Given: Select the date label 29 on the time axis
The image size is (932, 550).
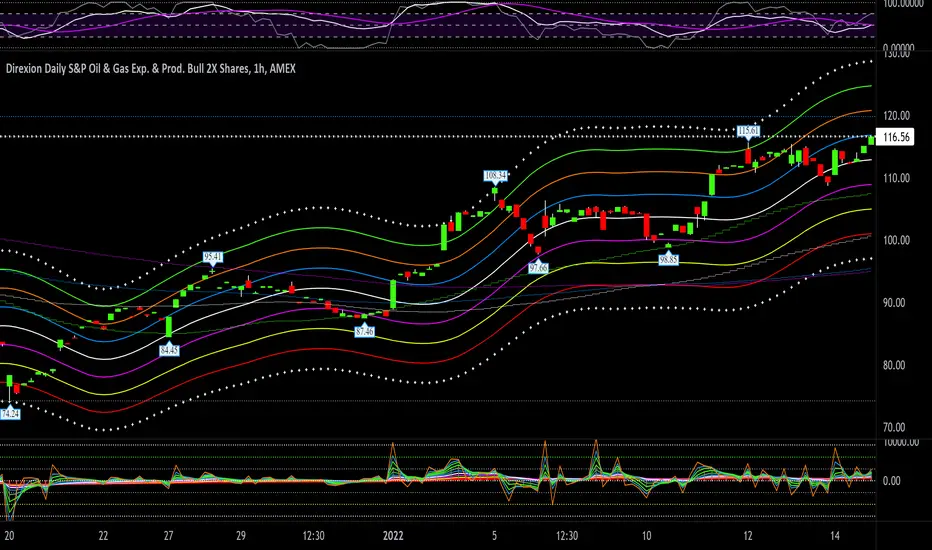Looking at the screenshot, I should 241,536.
